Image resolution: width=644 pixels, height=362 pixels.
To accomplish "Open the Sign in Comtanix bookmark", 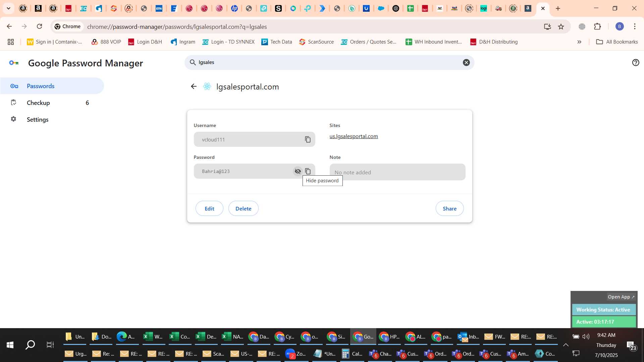I will pyautogui.click(x=55, y=42).
